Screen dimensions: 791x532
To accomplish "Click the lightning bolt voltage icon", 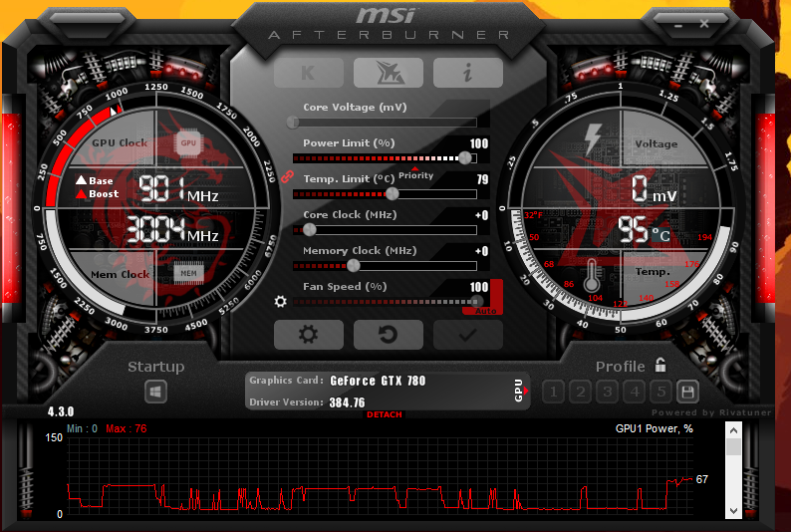I will 592,138.
